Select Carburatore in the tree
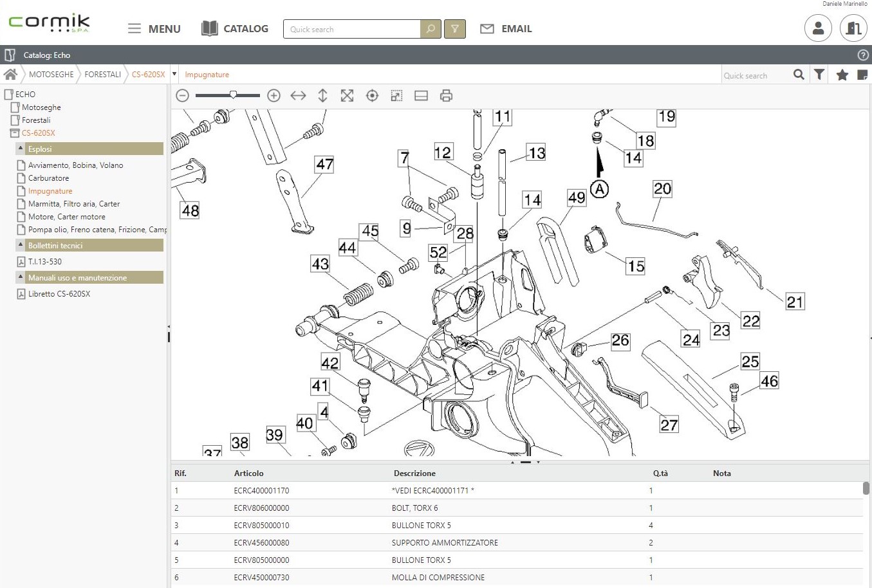872x588 pixels. (x=48, y=178)
